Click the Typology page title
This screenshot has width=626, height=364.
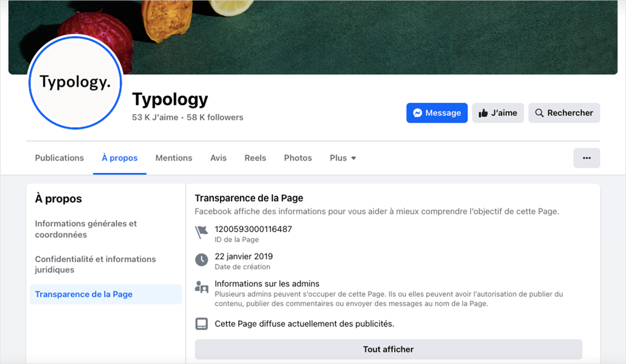(x=170, y=99)
